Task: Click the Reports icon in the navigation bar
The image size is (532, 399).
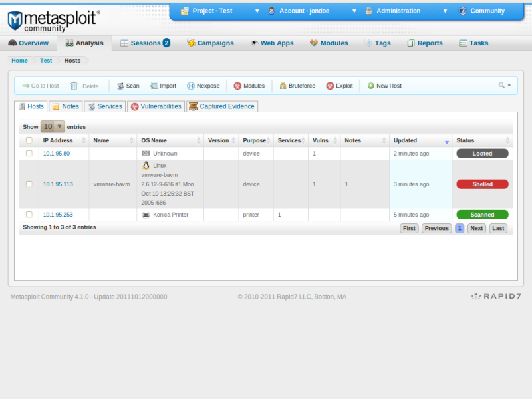Action: [411, 43]
